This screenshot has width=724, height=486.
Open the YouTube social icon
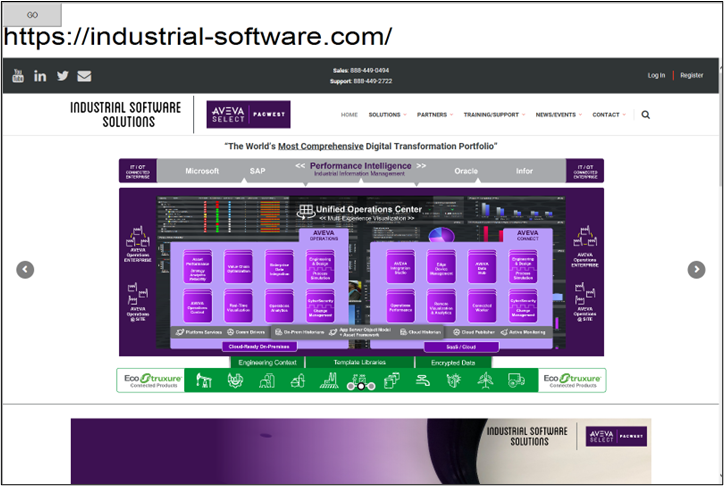[x=18, y=76]
